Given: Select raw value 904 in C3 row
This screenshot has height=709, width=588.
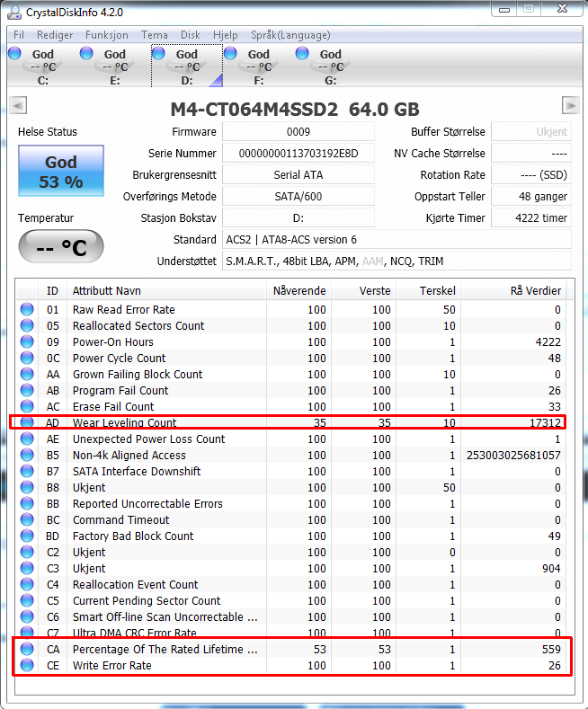Looking at the screenshot, I should (x=551, y=569).
